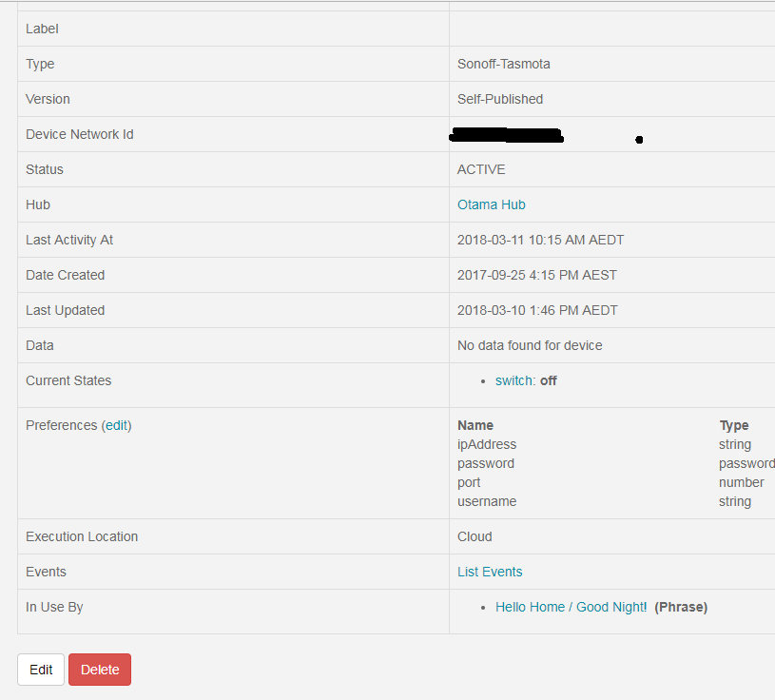Click the Date Created timestamp
Viewport: 775px width, 700px height.
537,275
